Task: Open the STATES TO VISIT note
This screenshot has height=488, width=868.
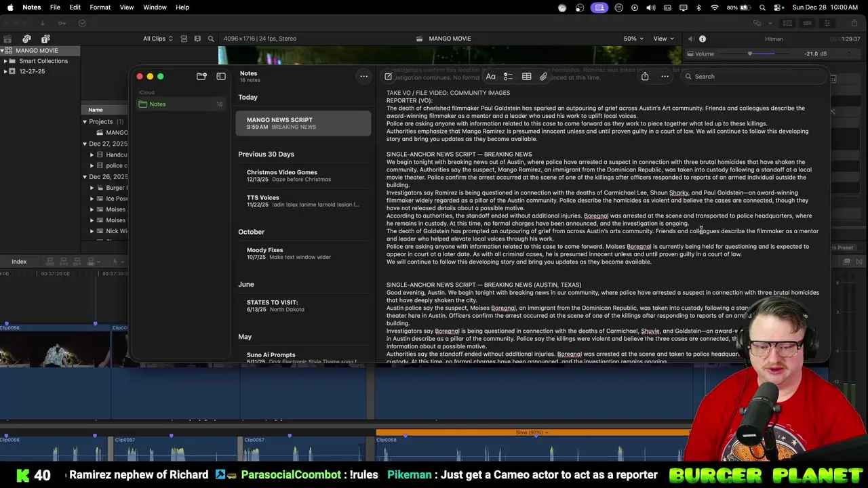Action: click(303, 306)
